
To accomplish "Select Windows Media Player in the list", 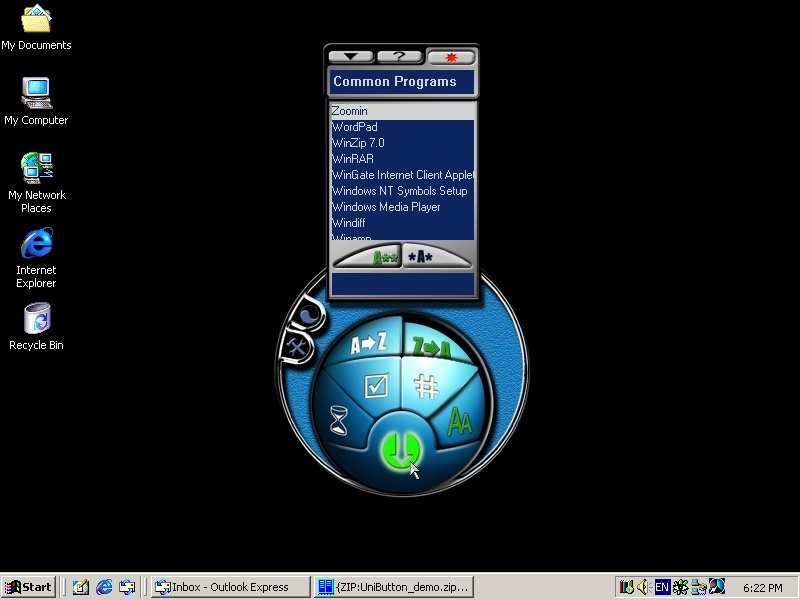I will coord(402,207).
